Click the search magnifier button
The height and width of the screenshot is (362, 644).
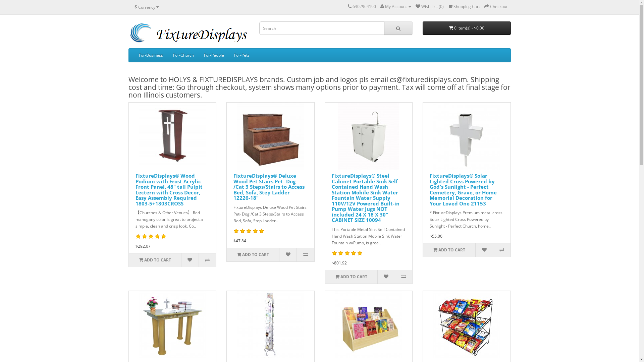point(398,28)
